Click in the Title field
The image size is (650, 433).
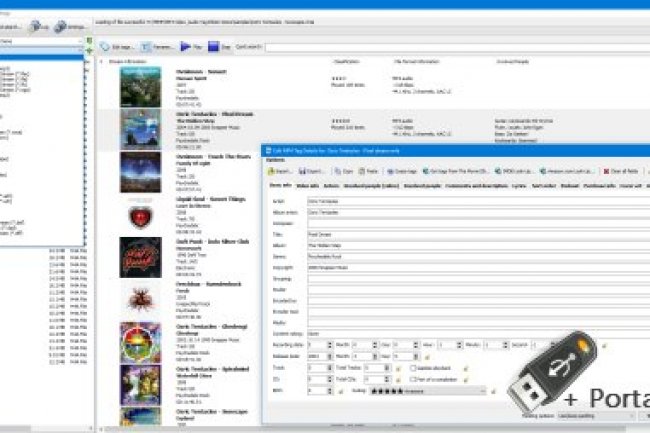click(478, 234)
